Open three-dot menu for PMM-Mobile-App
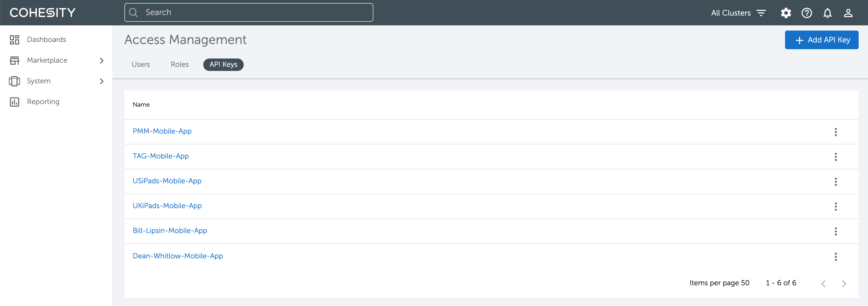The height and width of the screenshot is (306, 868). click(x=836, y=132)
